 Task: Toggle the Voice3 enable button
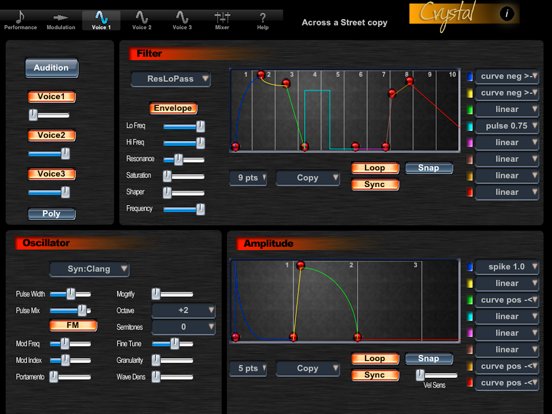tap(52, 174)
